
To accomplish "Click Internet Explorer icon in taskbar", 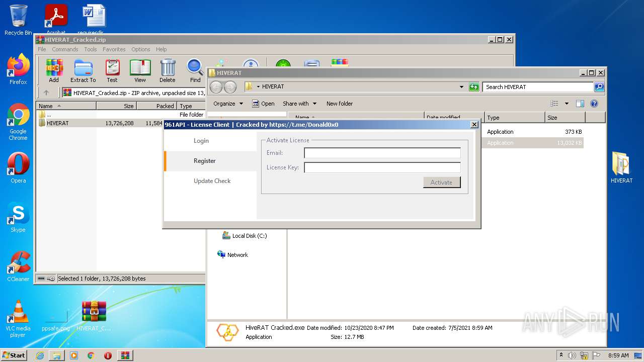I will coord(40,355).
